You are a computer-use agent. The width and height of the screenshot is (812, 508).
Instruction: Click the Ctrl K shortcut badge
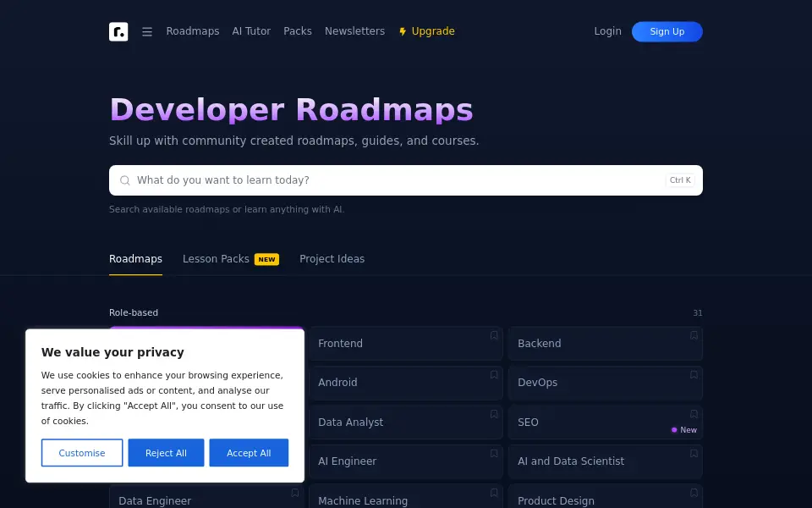[680, 180]
